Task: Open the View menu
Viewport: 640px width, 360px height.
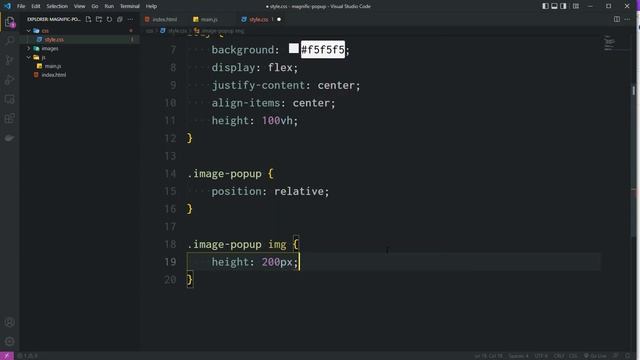Action: coord(79,6)
